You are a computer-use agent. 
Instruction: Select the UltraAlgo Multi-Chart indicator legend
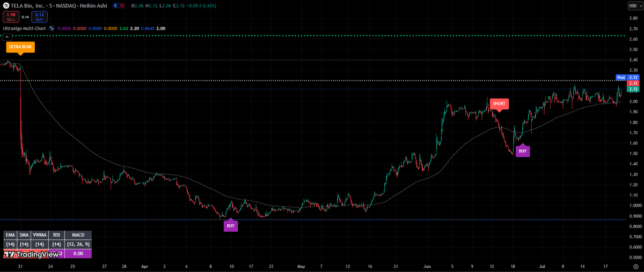(25, 27)
